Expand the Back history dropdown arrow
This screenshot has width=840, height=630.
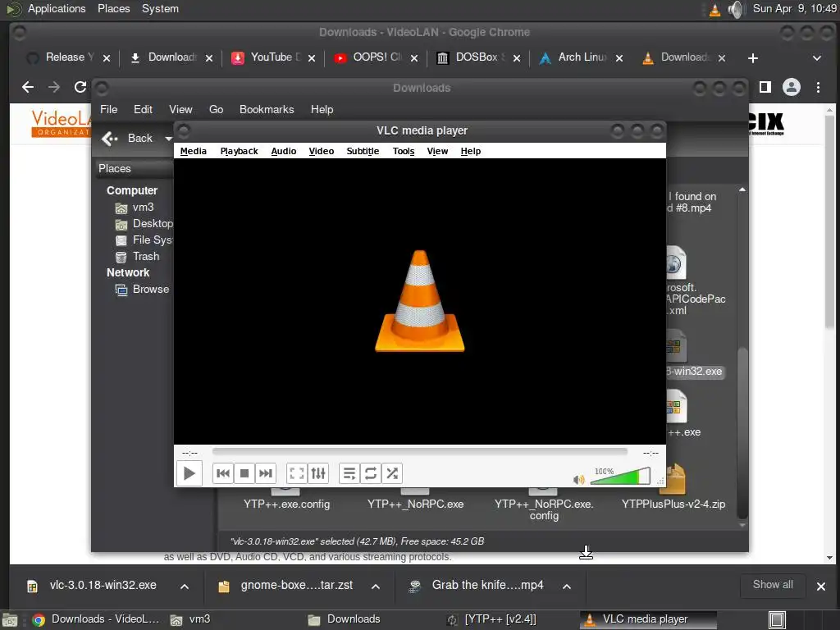point(168,139)
